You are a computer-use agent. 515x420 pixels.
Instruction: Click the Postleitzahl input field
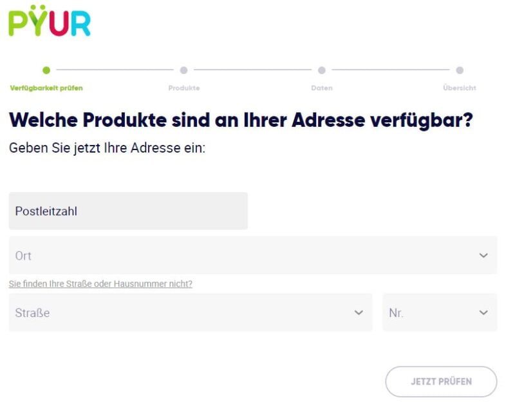[x=127, y=211]
